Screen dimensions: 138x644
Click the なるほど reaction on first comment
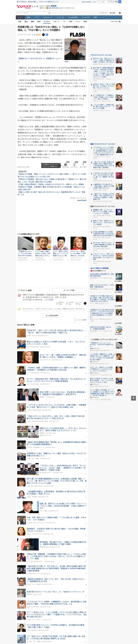[70, 303]
